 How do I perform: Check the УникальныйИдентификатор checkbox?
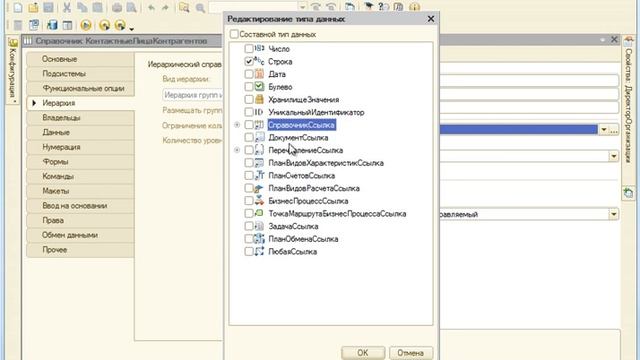[249, 112]
